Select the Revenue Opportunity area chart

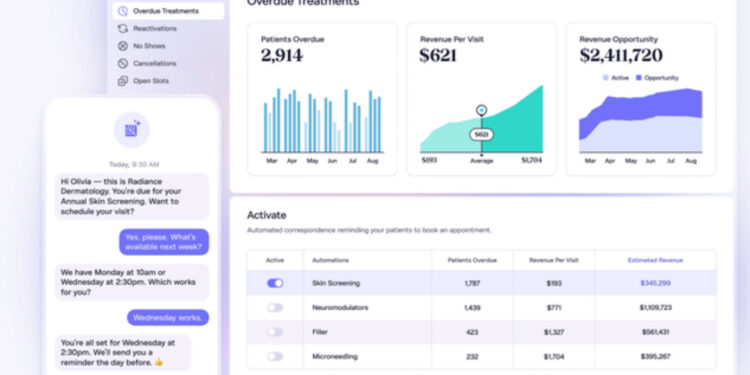640,120
